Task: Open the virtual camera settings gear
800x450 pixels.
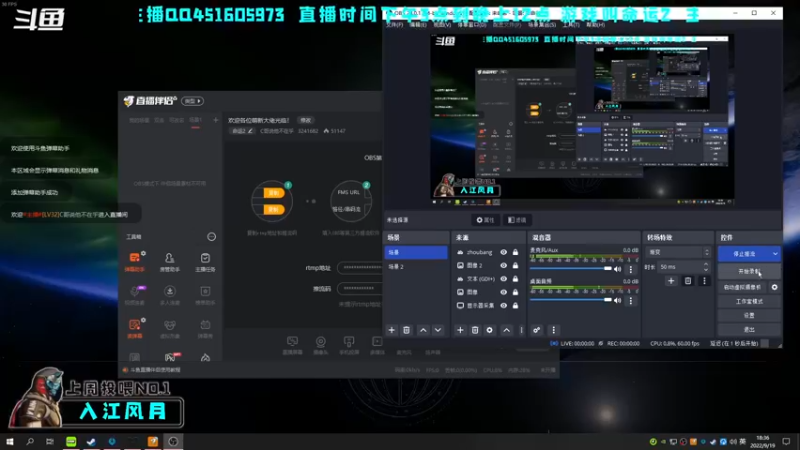Action: (x=774, y=287)
